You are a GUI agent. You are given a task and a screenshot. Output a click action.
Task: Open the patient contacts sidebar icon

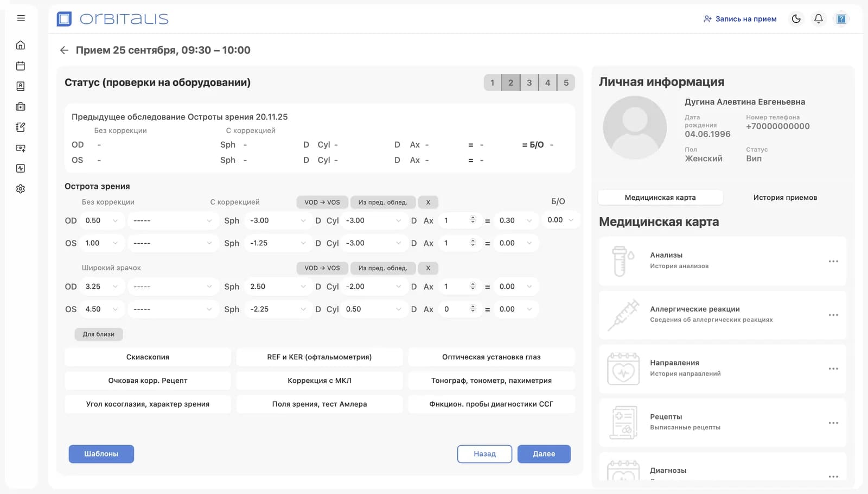(21, 86)
